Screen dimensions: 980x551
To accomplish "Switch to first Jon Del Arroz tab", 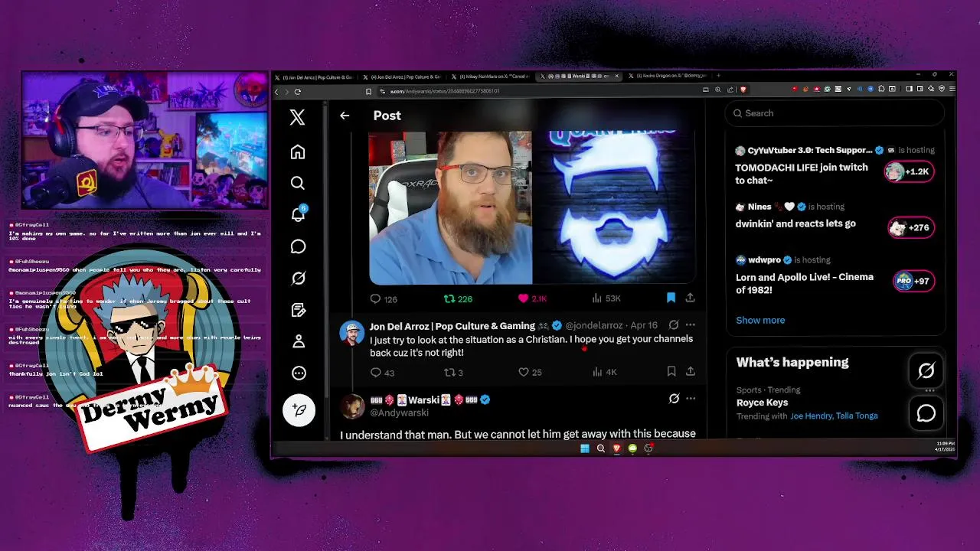I will pos(316,77).
